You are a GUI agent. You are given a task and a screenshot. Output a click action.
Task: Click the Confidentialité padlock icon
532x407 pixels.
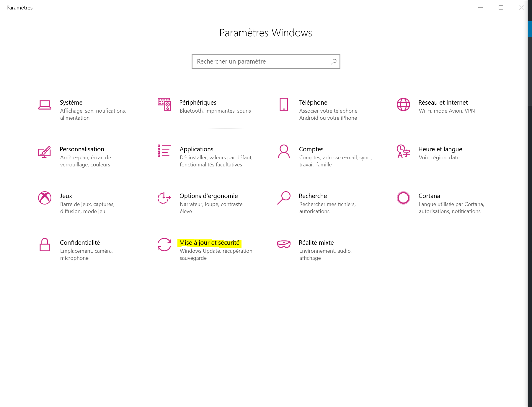click(45, 245)
